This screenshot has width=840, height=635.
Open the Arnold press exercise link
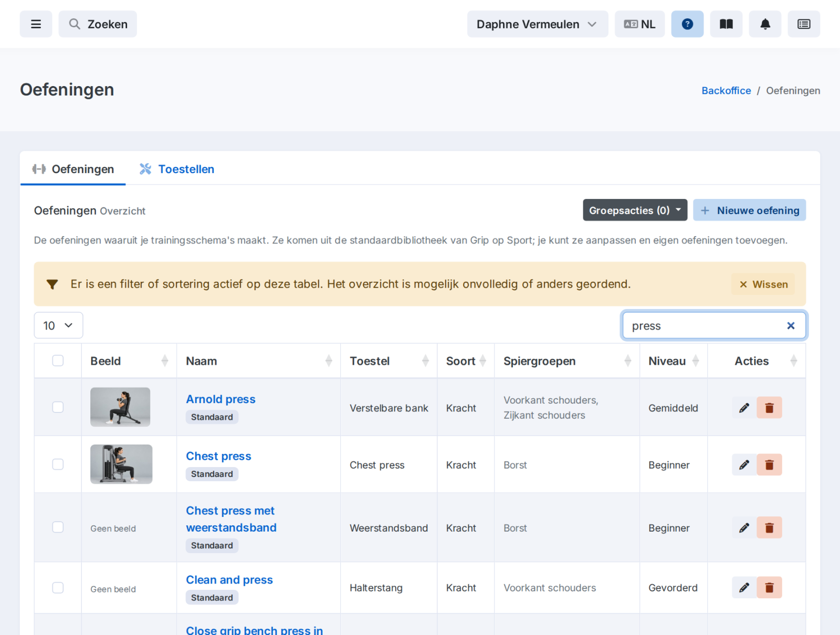click(220, 399)
